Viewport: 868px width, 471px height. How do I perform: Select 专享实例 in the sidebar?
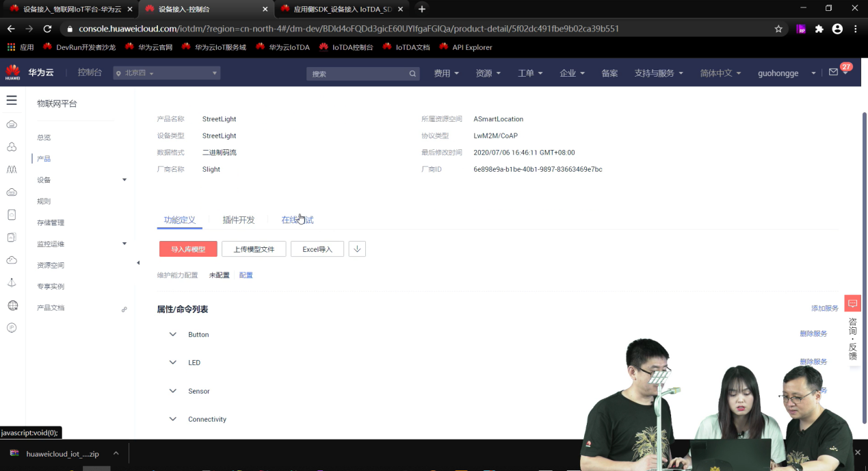coord(51,286)
